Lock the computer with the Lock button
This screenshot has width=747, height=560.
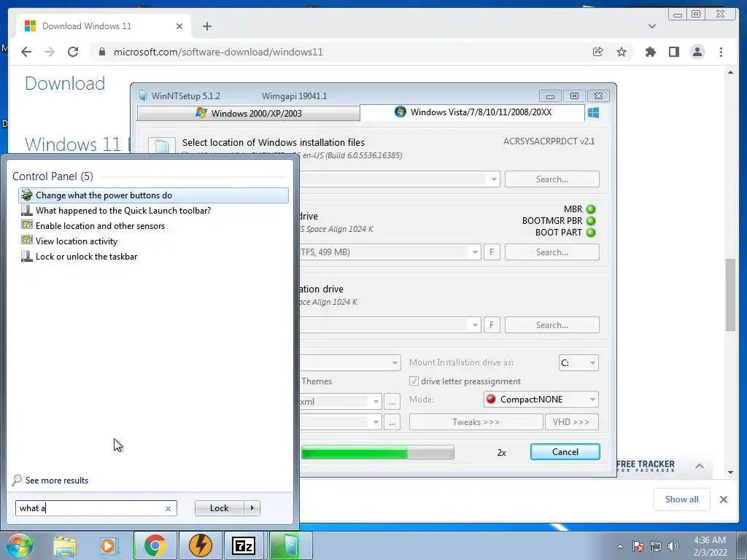coord(219,508)
